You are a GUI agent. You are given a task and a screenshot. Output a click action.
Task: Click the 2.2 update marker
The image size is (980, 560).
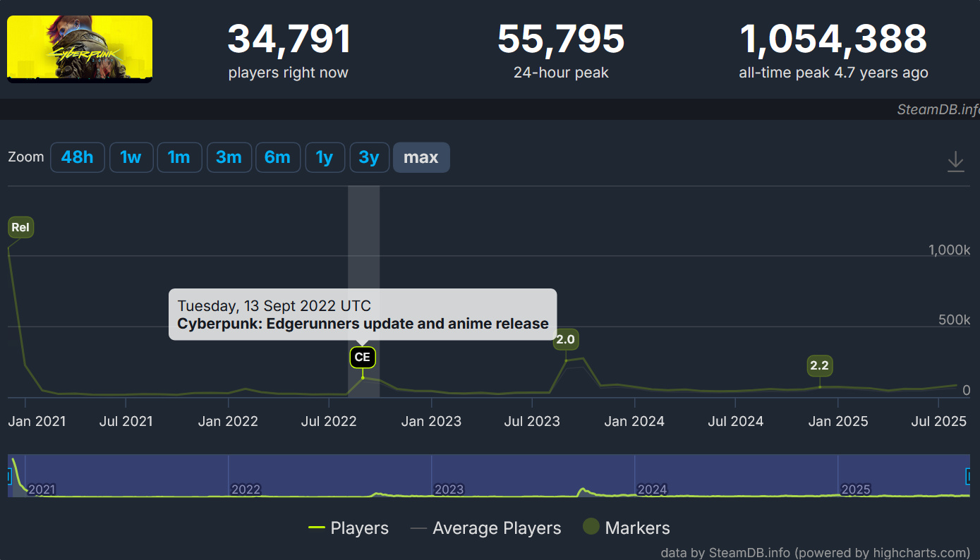pos(820,366)
